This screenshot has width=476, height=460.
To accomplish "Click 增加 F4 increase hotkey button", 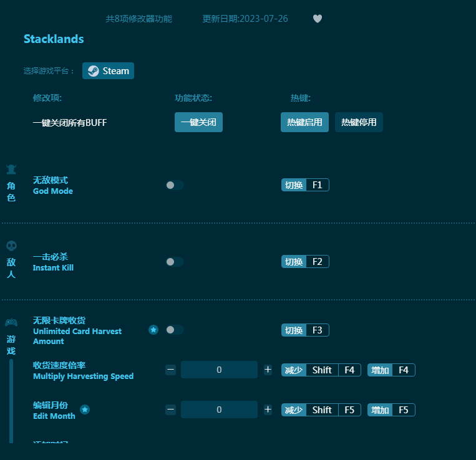I will pos(391,370).
